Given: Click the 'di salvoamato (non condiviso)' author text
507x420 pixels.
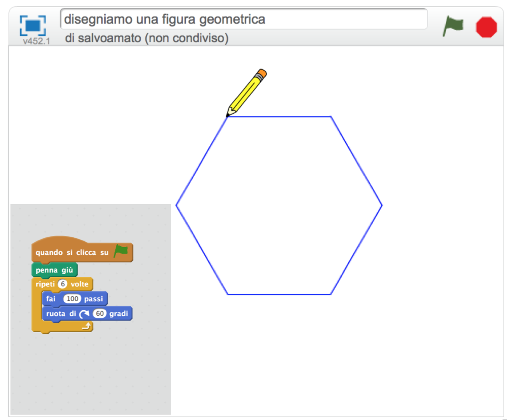Looking at the screenshot, I should [147, 38].
